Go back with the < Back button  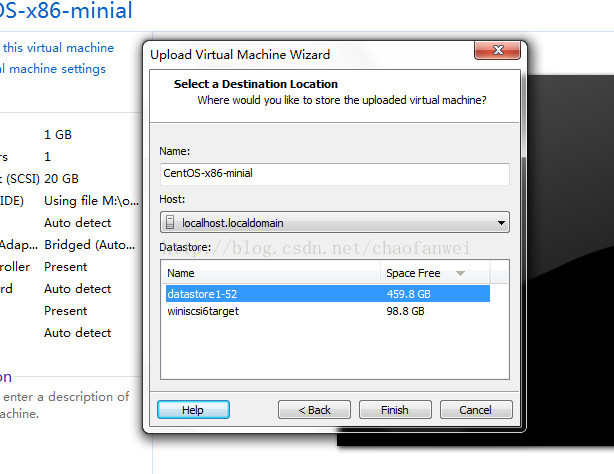(x=314, y=410)
